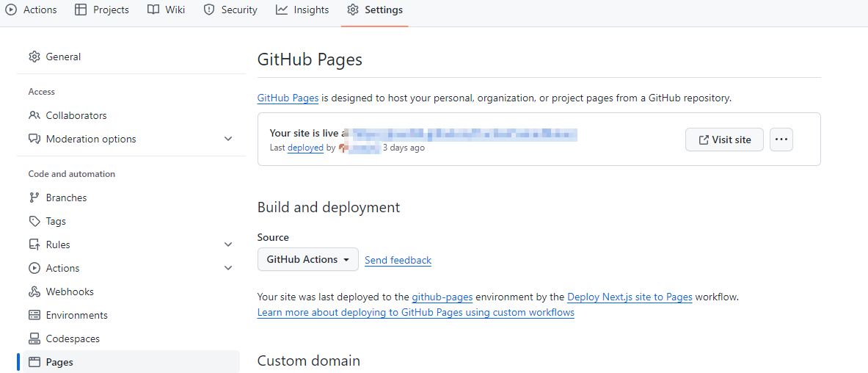Image resolution: width=868 pixels, height=373 pixels.
Task: Click the Actions play icon in top navigation
Action: click(x=10, y=10)
